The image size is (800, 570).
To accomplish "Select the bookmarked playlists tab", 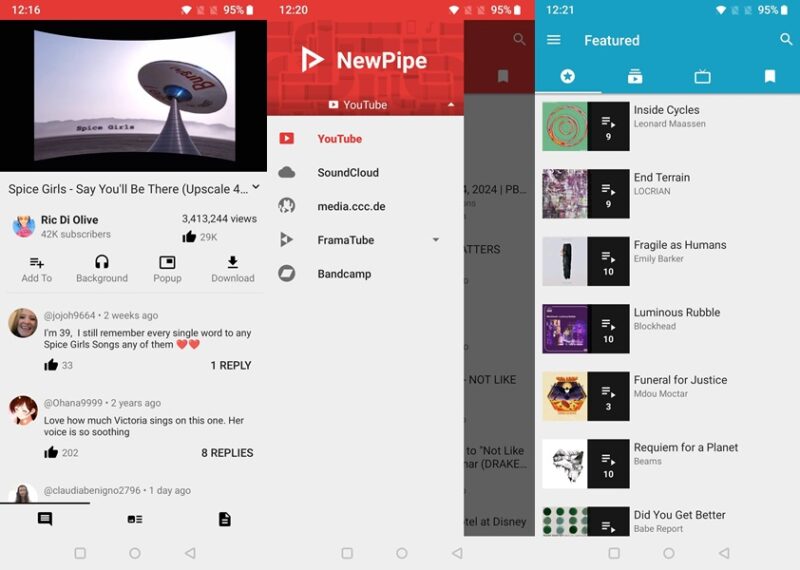I will pos(770,77).
